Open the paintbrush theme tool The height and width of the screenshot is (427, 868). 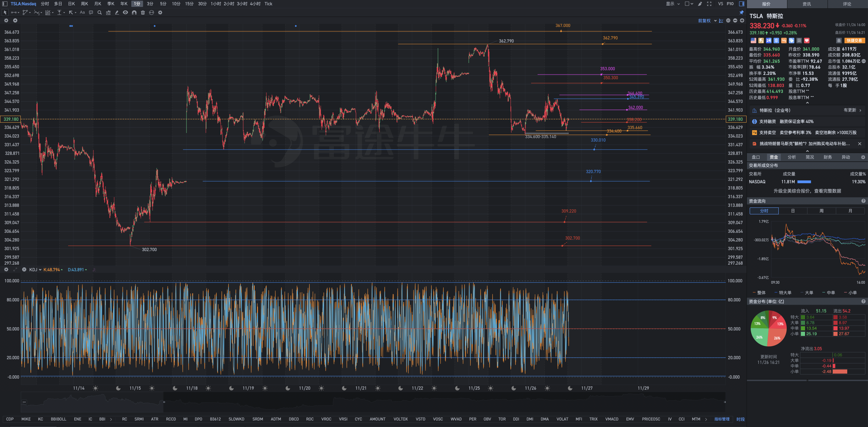(x=700, y=4)
